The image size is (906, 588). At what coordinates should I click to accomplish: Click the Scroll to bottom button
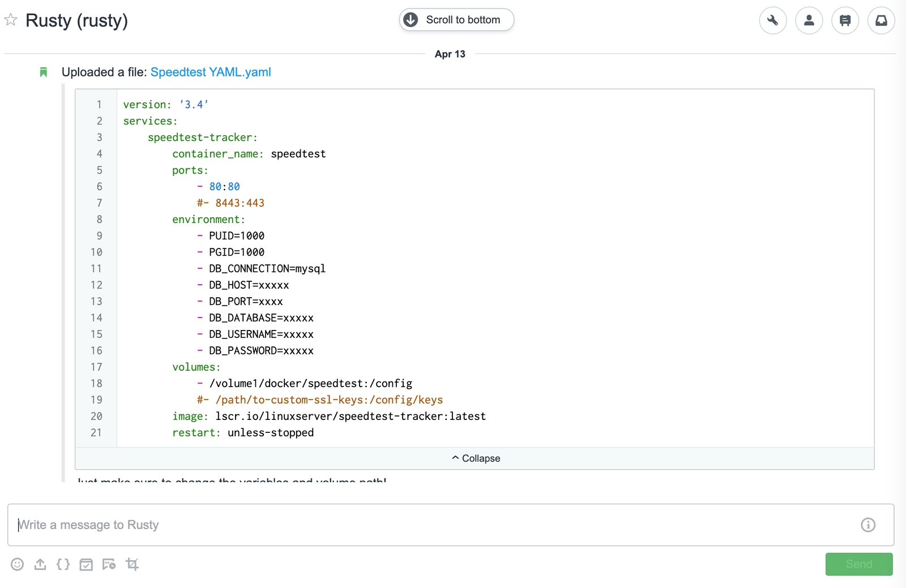(x=456, y=19)
